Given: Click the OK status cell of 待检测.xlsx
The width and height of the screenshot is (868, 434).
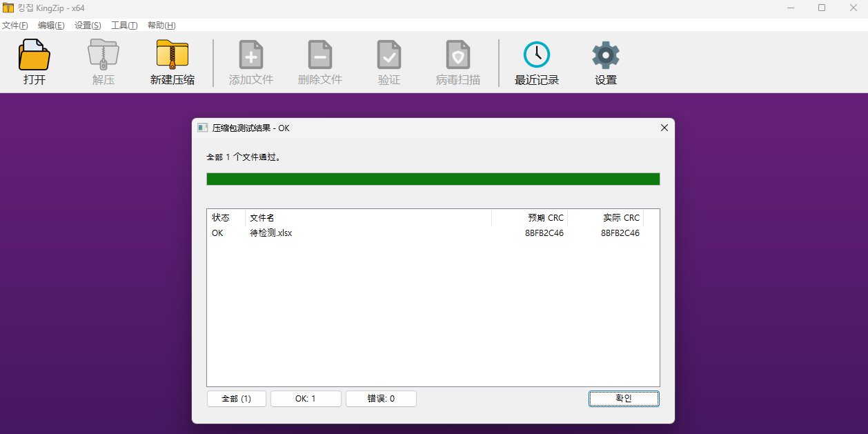Looking at the screenshot, I should tap(217, 233).
